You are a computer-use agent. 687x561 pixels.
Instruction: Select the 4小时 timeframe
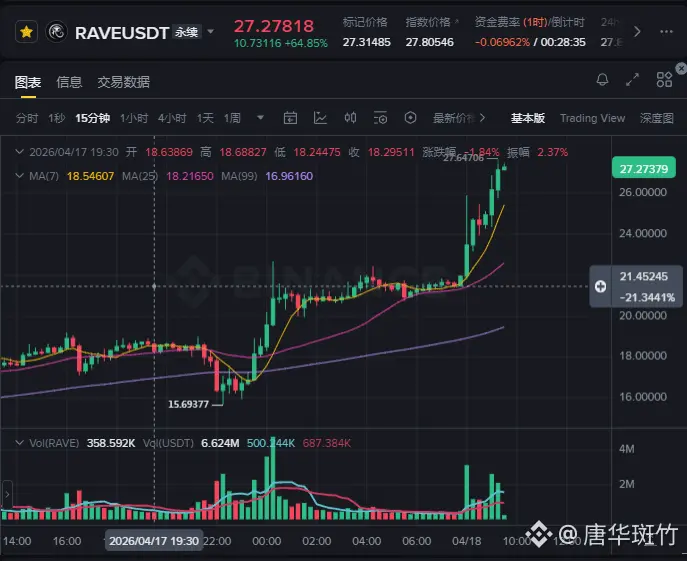click(172, 118)
